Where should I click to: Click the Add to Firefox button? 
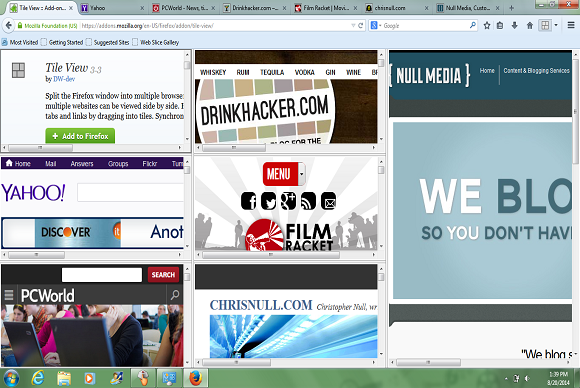(x=80, y=136)
